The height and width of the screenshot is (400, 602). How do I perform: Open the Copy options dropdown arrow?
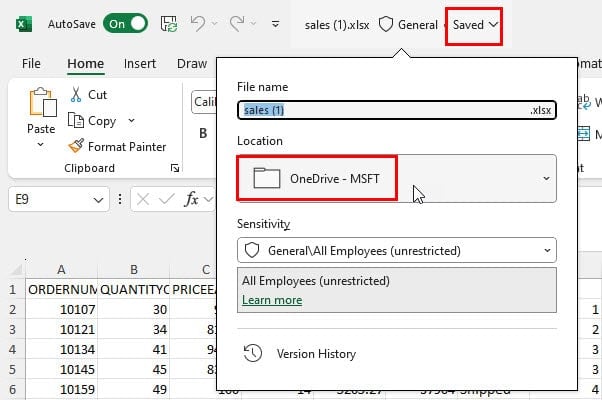[131, 121]
